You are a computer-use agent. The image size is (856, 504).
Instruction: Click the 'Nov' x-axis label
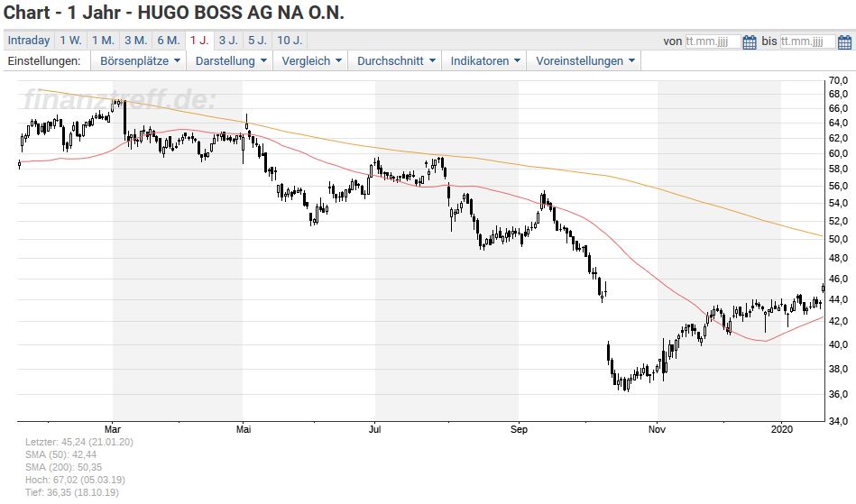pyautogui.click(x=657, y=429)
